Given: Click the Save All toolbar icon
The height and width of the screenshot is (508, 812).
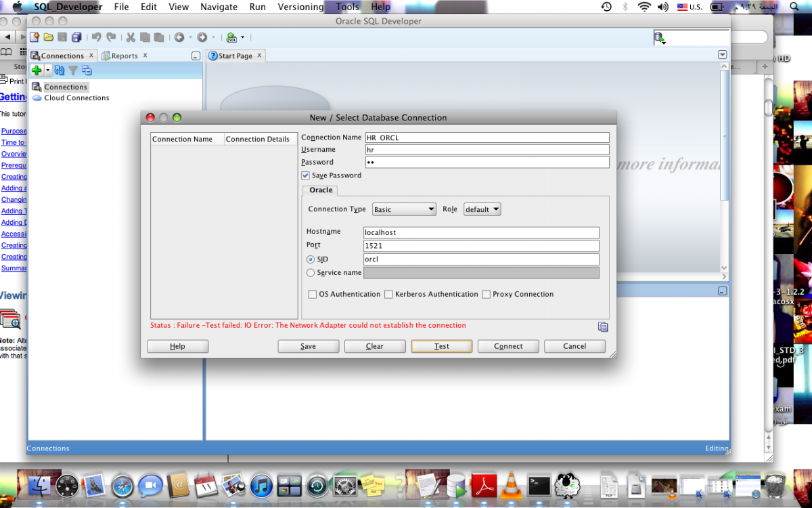Looking at the screenshot, I should tap(76, 37).
